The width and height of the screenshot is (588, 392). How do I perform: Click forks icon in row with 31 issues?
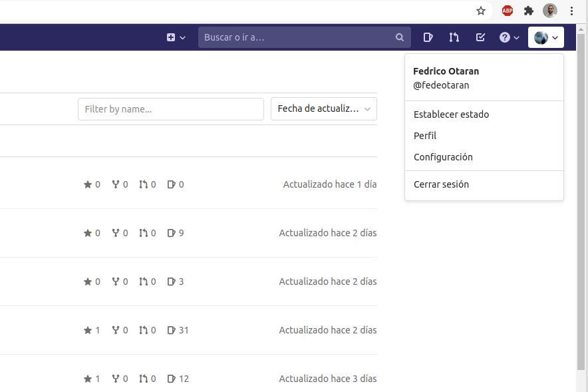pos(116,330)
